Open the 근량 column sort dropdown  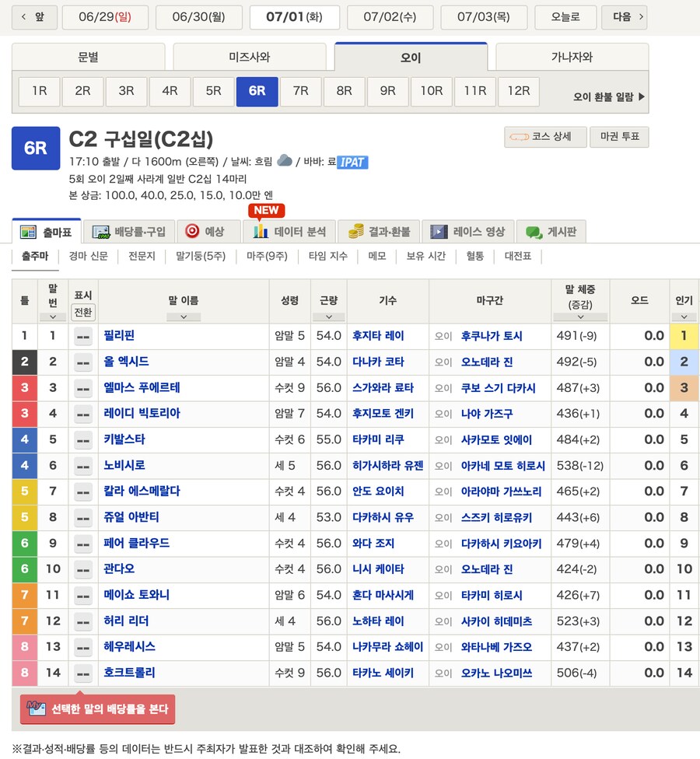(x=329, y=317)
